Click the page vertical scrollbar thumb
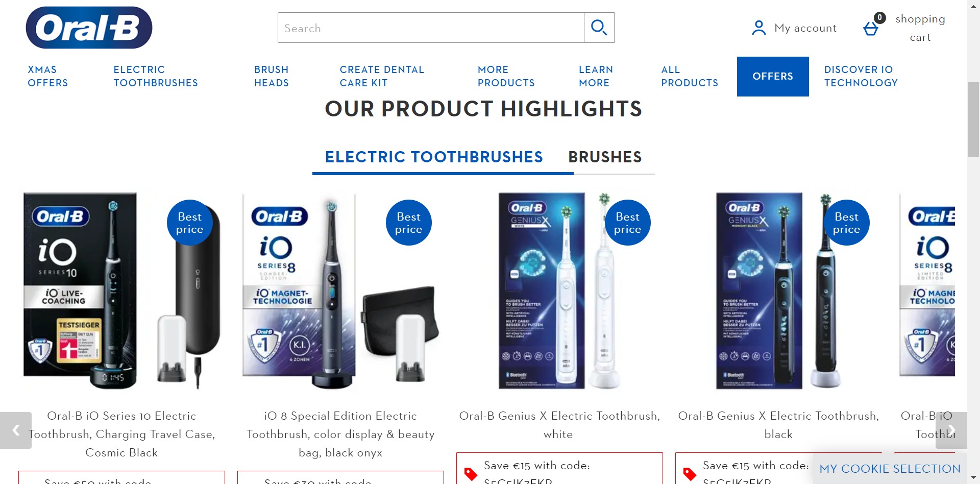This screenshot has height=484, width=980. (973, 119)
